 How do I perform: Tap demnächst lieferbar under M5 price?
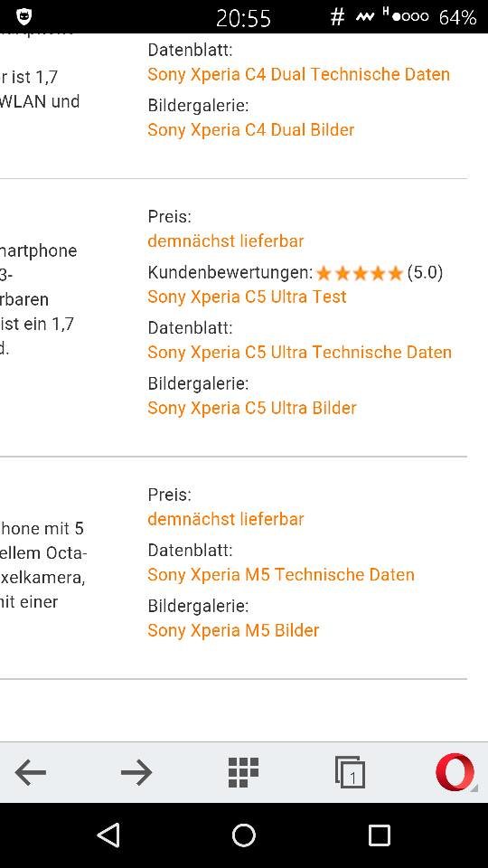point(226,519)
